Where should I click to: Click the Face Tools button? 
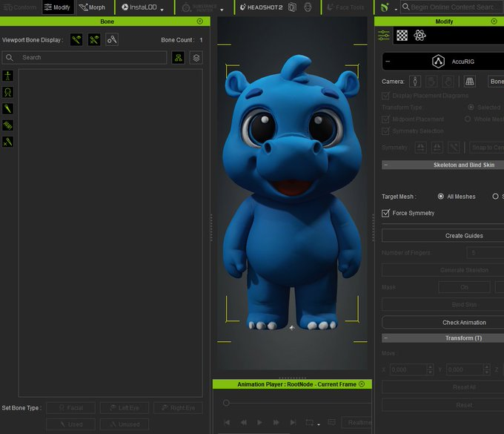(346, 7)
